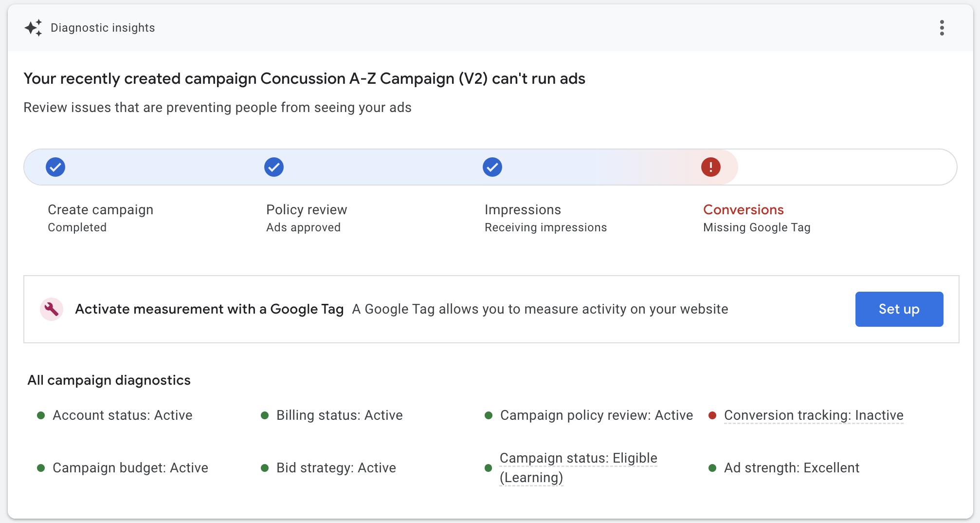Screen dimensions: 980x523
Task: Click Campaign budget: Active diagnostic
Action: pyautogui.click(x=130, y=468)
